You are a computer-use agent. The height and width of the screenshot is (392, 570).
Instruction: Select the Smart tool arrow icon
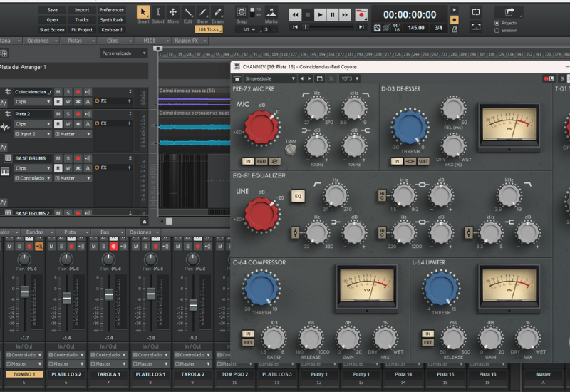(143, 12)
